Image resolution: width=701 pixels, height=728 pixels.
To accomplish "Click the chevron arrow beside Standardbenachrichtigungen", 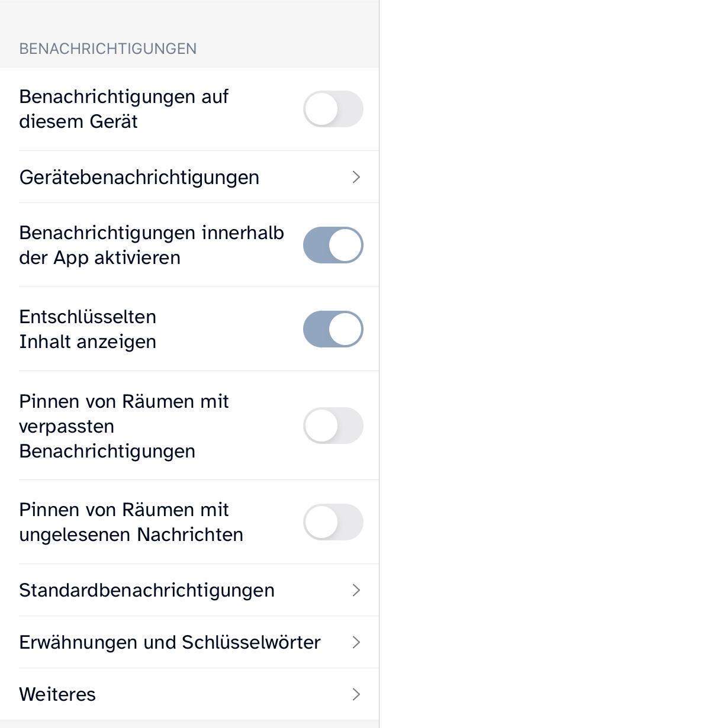I will coord(356,590).
